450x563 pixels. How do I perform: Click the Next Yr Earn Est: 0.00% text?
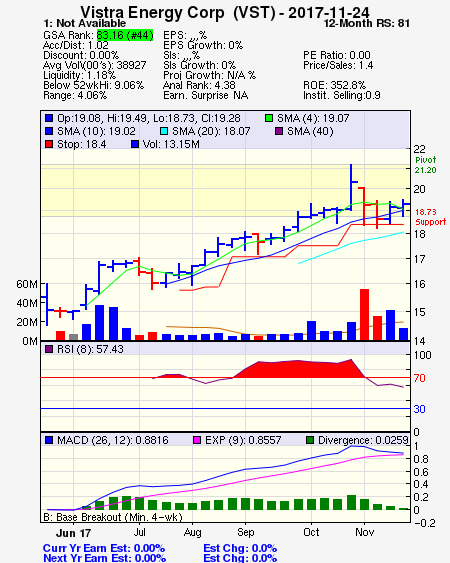pos(105,558)
